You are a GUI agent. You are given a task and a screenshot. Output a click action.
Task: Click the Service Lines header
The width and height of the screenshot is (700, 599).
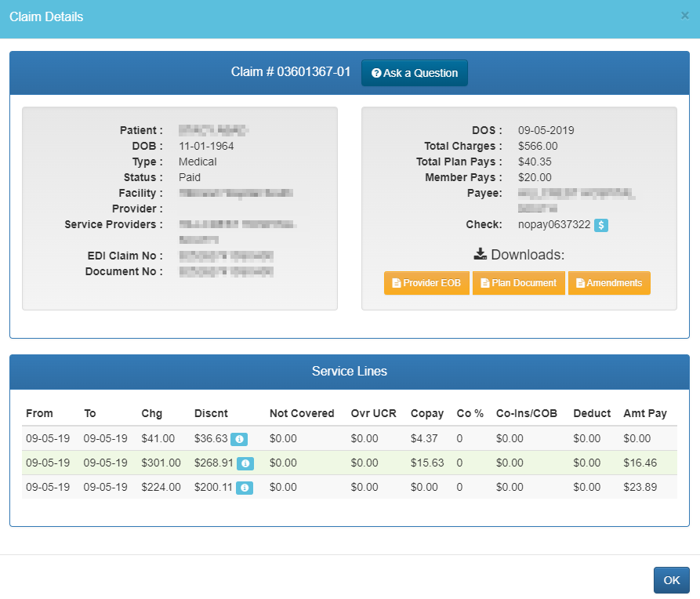coord(350,371)
